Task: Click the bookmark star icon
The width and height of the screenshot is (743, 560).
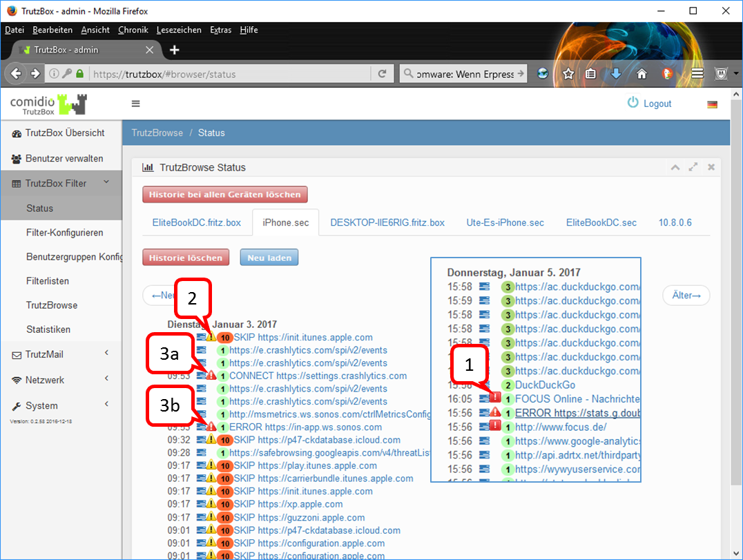Action: [568, 74]
